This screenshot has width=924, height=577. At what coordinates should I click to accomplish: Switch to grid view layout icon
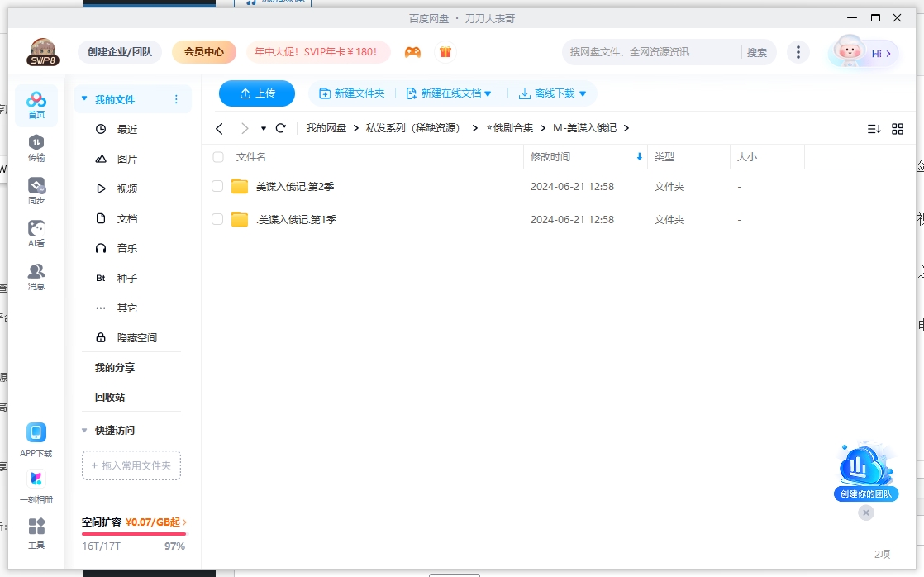(898, 129)
